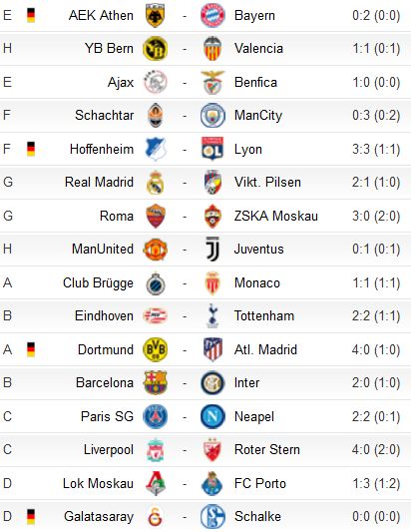Select the YB Bern vs Valencia row
Image resolution: width=411 pixels, height=532 pixels.
(x=205, y=49)
